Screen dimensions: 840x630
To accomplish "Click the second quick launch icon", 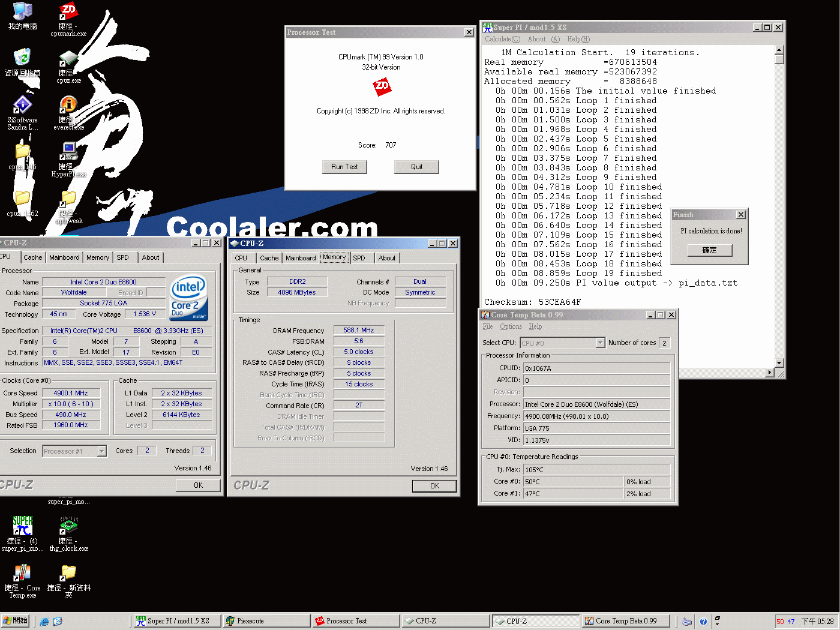I will 58,622.
